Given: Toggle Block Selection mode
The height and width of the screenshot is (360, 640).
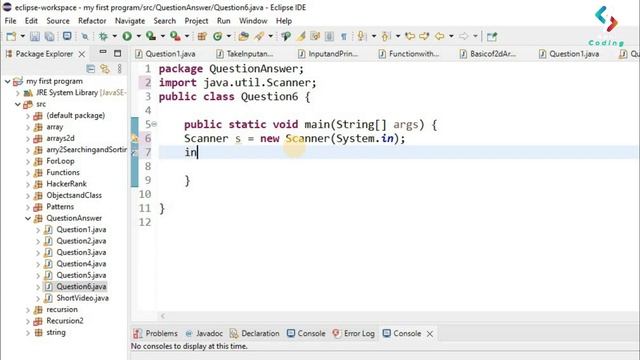Looking at the screenshot, I should click(x=329, y=36).
